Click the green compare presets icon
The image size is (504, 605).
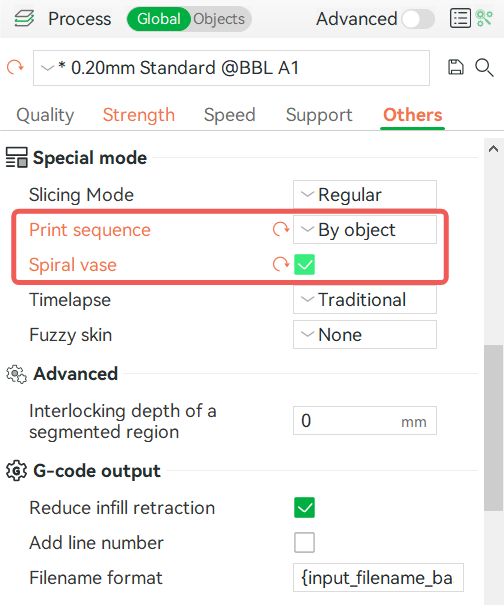pos(484,18)
